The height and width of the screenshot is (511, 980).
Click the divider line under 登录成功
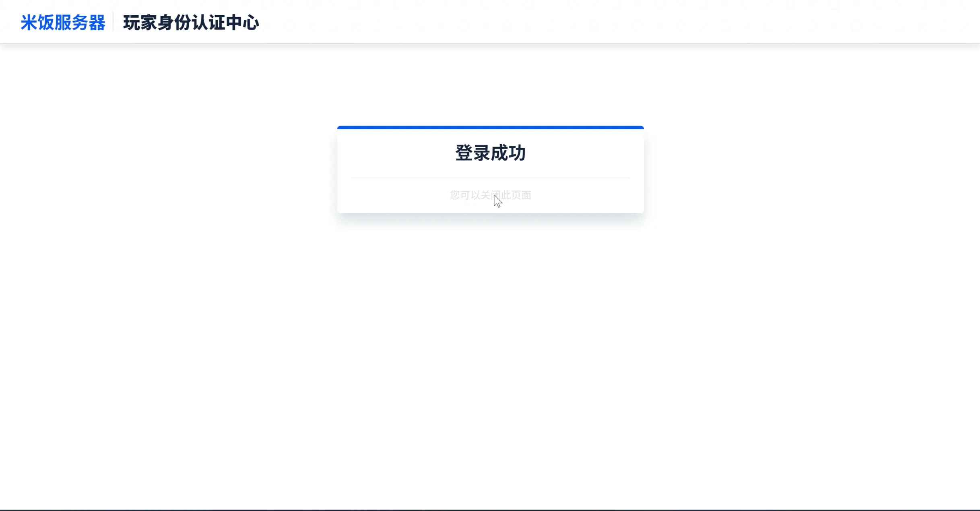click(490, 178)
